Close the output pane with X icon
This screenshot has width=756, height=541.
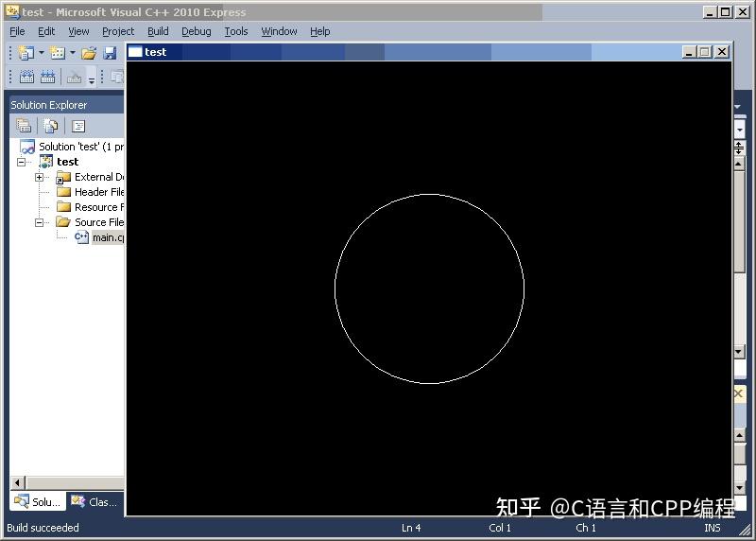coord(739,393)
